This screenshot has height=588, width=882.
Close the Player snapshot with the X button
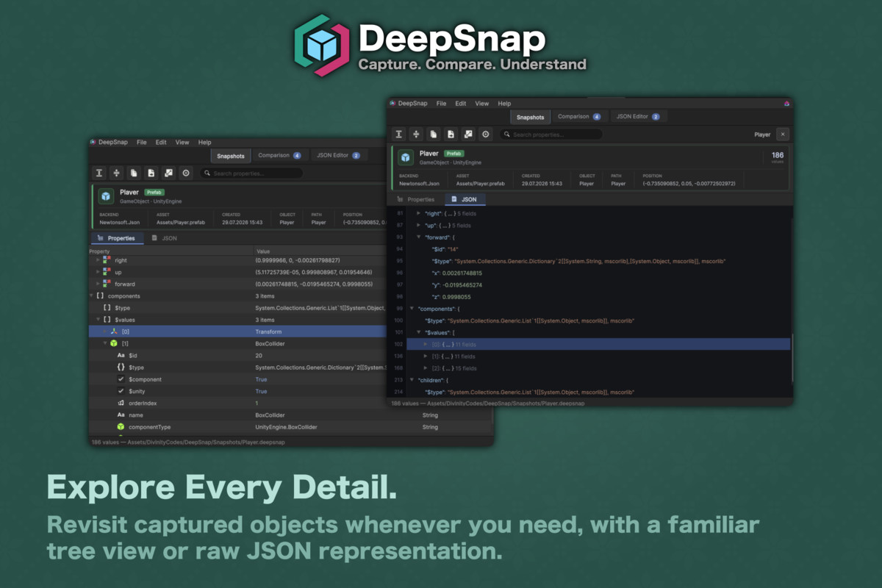[782, 135]
